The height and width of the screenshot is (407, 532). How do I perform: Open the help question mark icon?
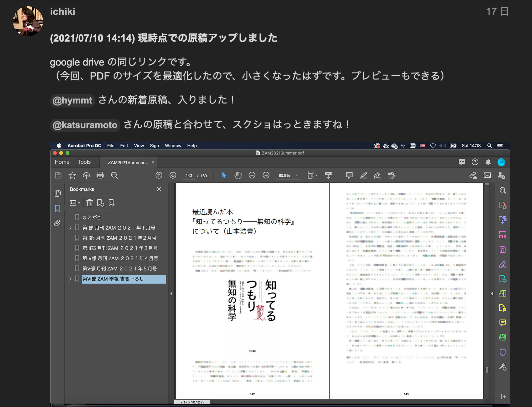tap(475, 162)
